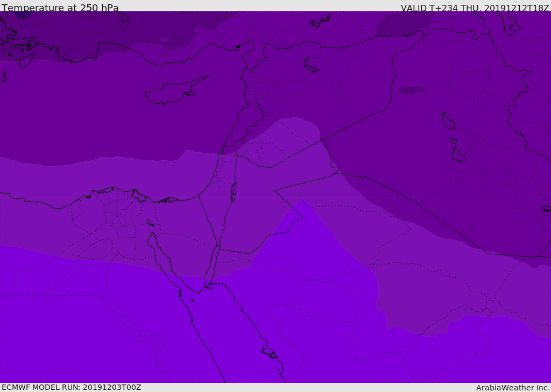Click the island of Cyprus on the map
This screenshot has height=392, width=551.
click(176, 91)
